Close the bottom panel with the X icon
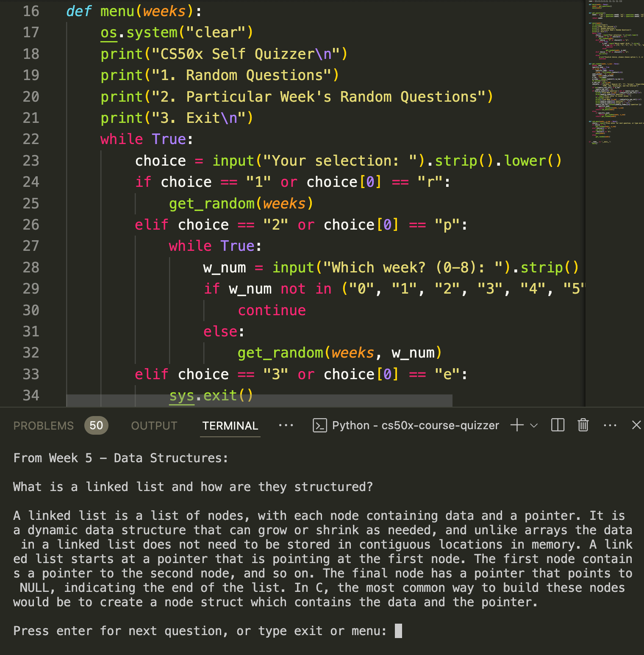 click(x=637, y=425)
